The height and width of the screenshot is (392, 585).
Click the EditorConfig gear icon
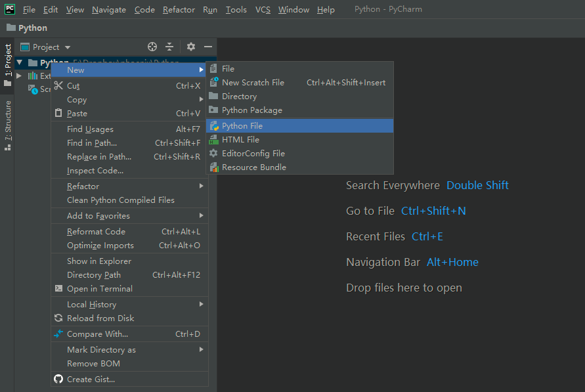pos(213,153)
